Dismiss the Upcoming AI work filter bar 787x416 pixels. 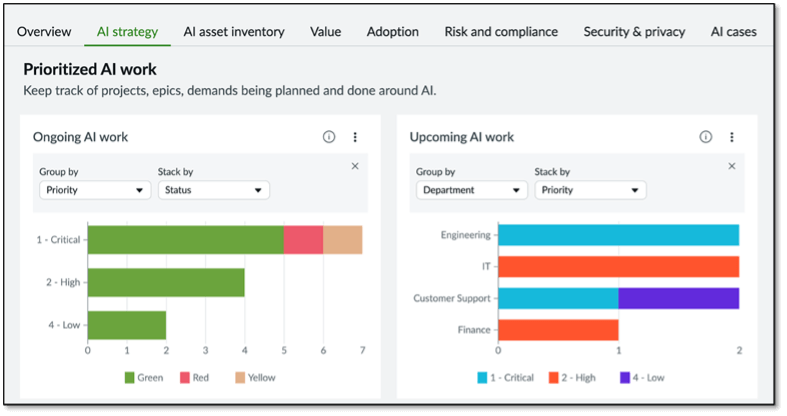coord(732,166)
